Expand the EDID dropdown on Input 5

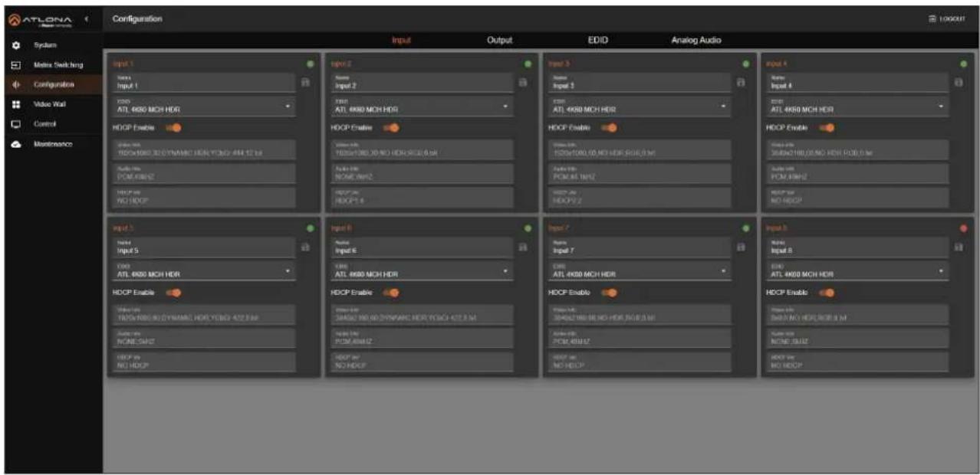(203, 270)
